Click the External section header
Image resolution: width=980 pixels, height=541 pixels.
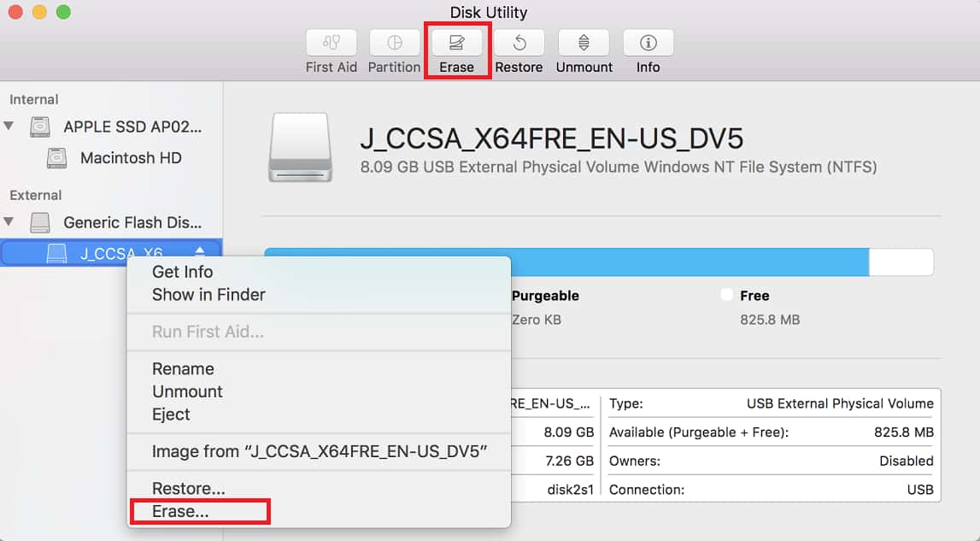click(36, 195)
